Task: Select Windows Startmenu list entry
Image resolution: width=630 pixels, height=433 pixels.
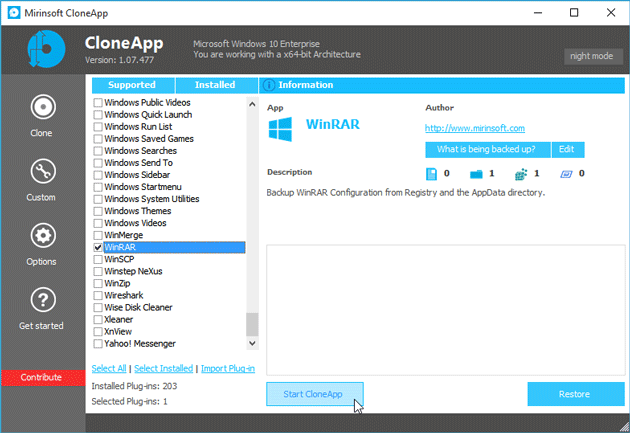Action: 143,187
